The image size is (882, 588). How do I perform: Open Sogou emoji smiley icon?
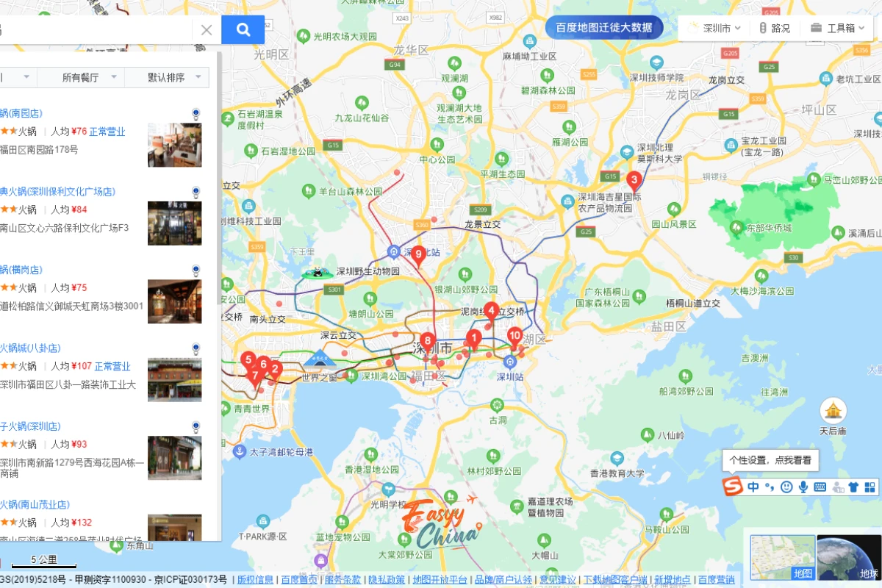click(786, 487)
